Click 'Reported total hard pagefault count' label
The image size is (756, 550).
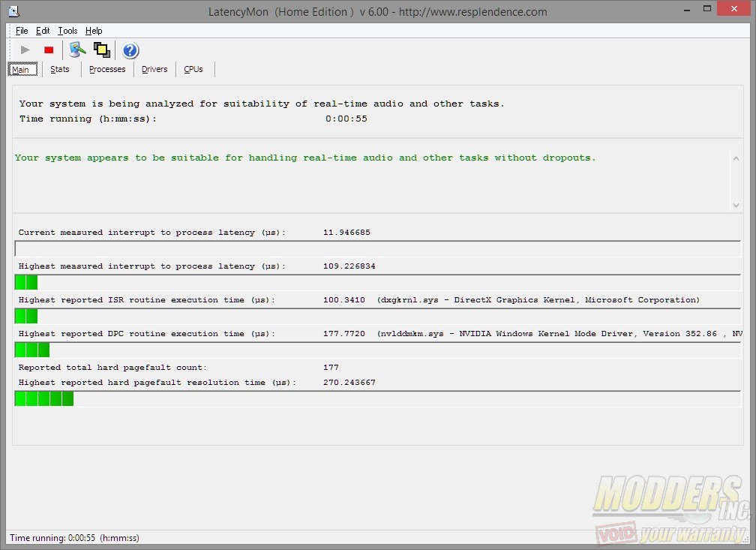click(x=112, y=367)
